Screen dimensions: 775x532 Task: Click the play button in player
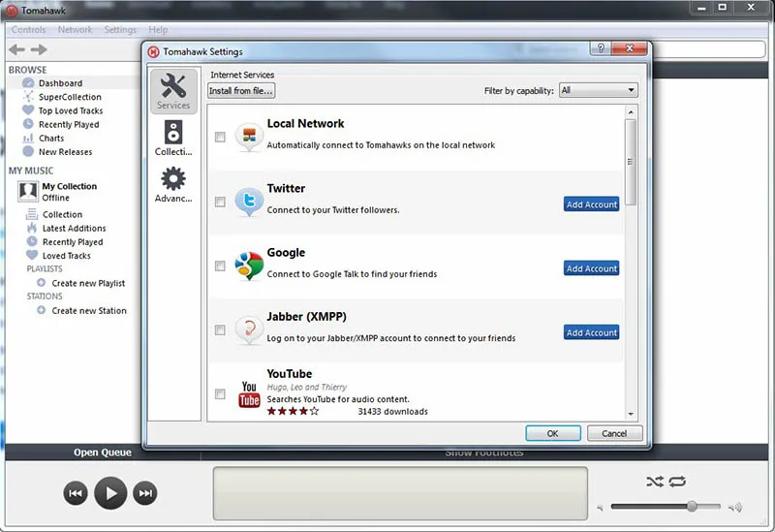point(110,493)
